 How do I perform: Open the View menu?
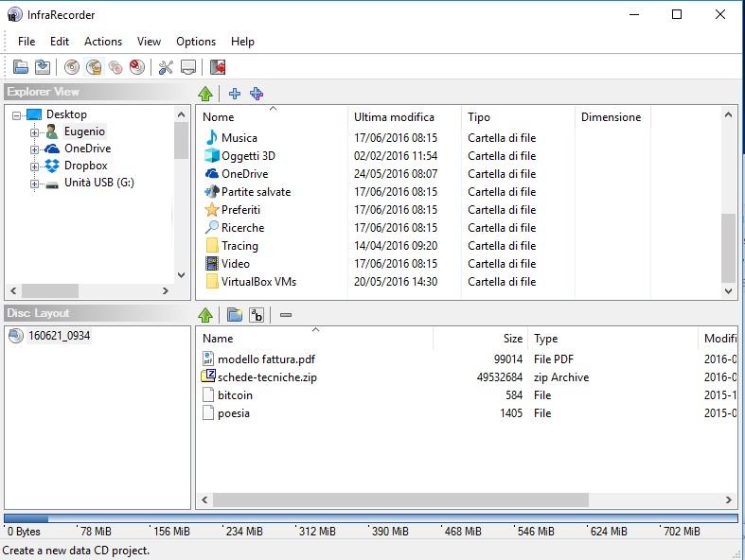(x=149, y=42)
